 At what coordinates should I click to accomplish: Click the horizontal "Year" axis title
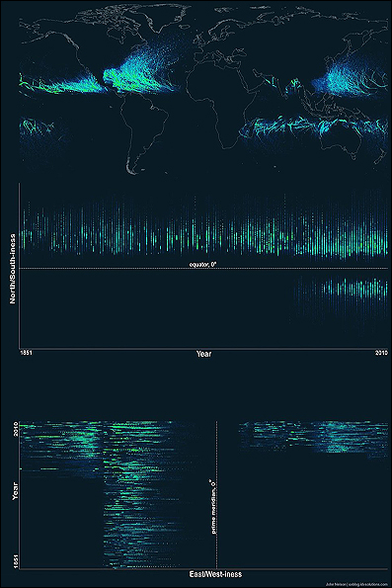[x=203, y=354]
